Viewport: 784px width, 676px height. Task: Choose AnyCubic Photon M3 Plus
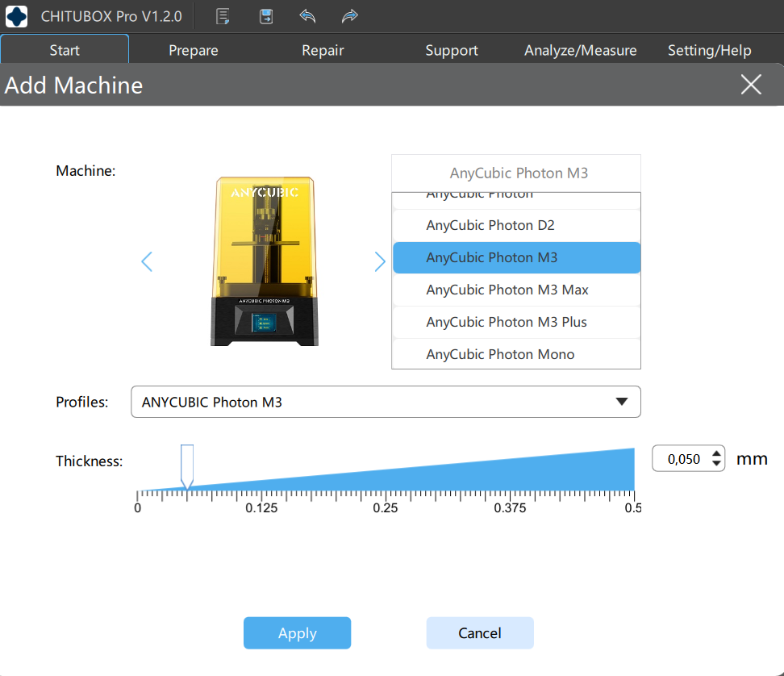coord(516,322)
